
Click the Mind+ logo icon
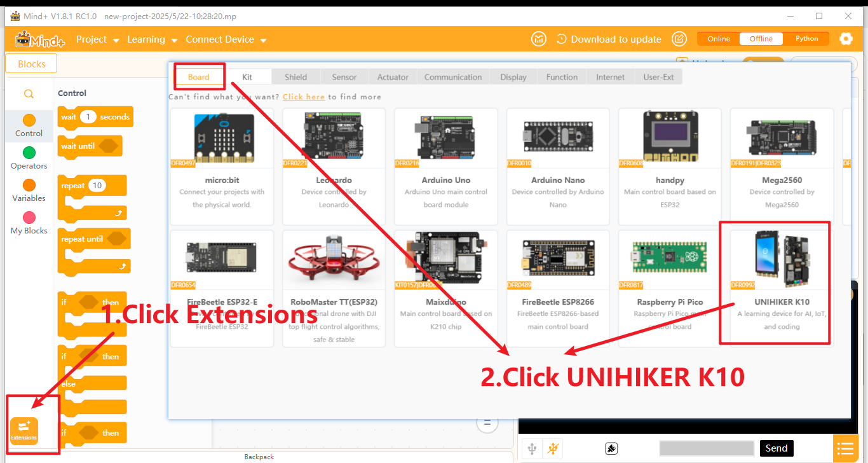coord(40,39)
